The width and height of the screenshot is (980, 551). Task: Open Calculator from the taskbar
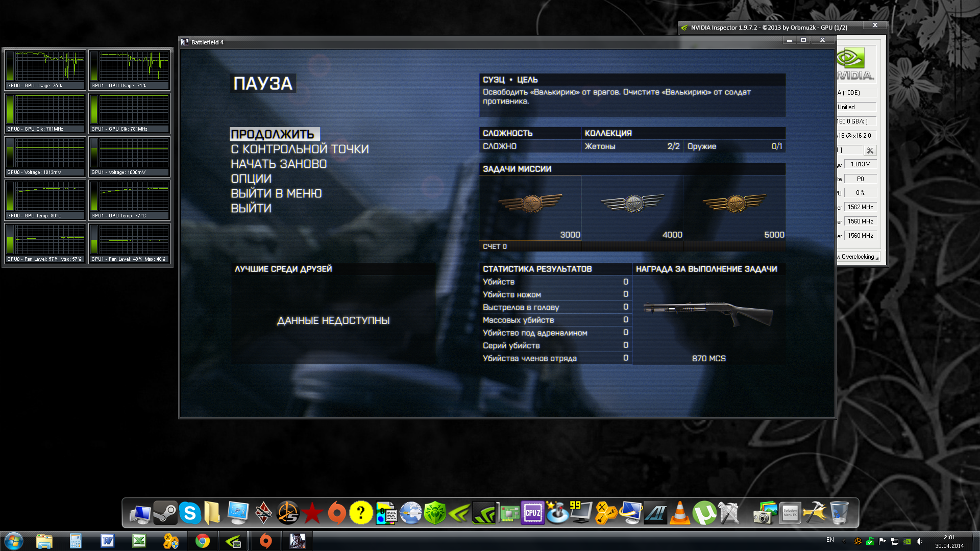tap(76, 541)
